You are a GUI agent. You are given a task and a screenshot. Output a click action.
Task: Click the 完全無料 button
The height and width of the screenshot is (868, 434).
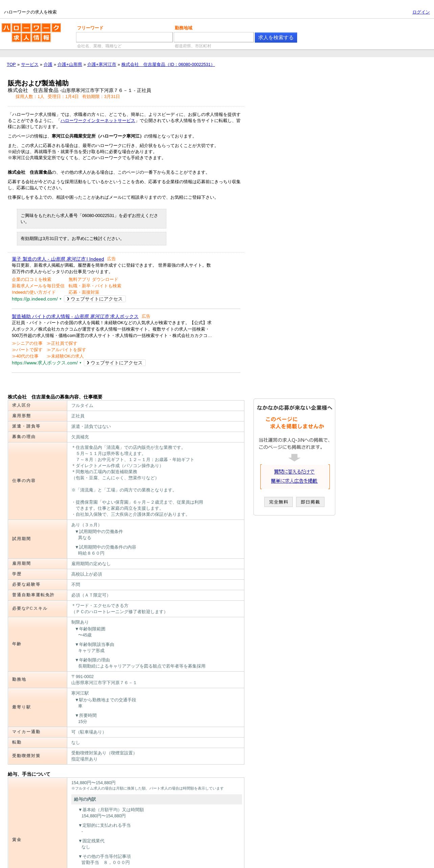(279, 502)
